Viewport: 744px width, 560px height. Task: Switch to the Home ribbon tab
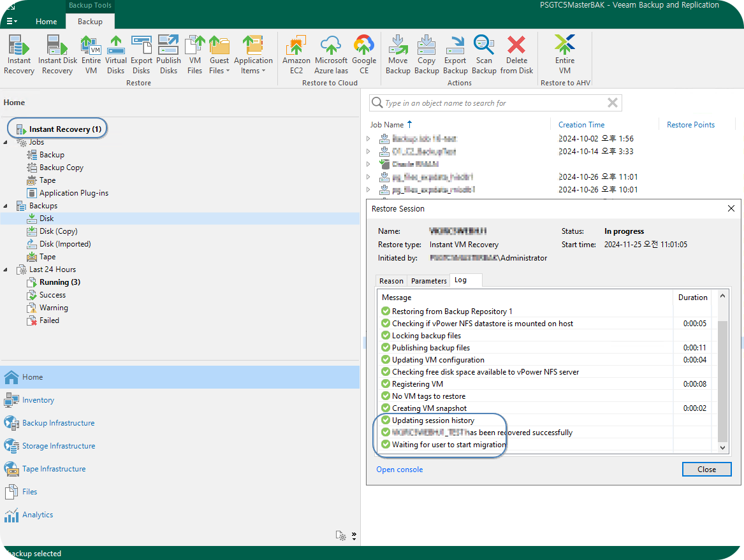pos(46,22)
